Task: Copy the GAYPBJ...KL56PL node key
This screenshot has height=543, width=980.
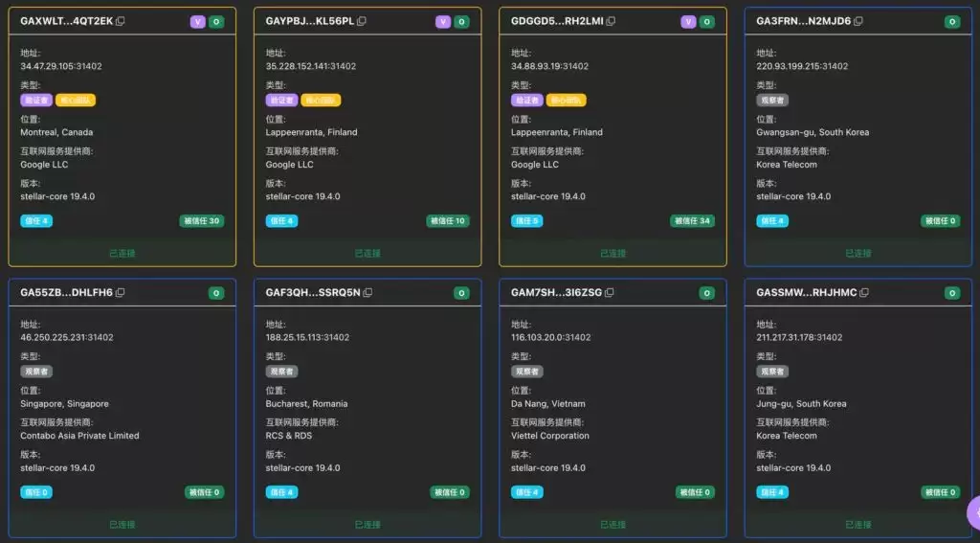Action: (x=362, y=21)
